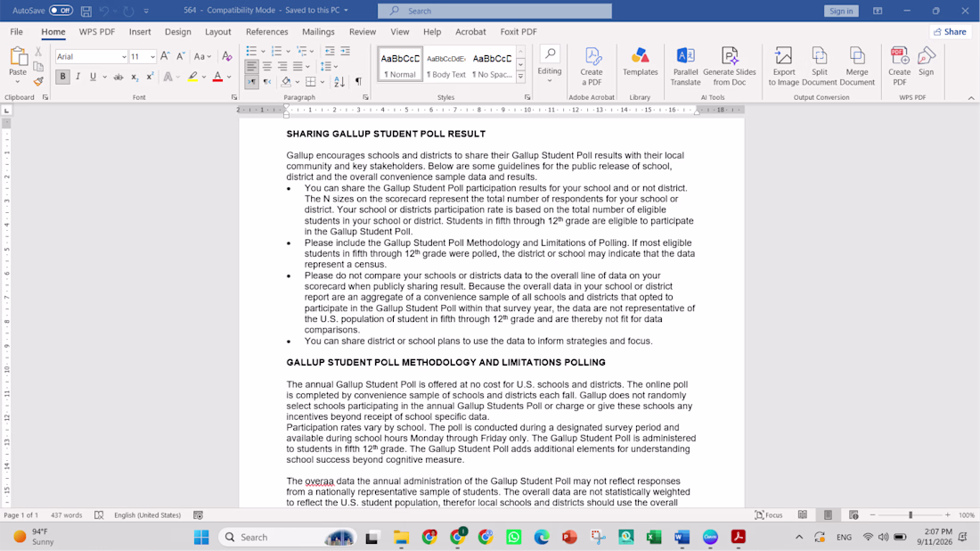Image resolution: width=980 pixels, height=551 pixels.
Task: Click the Sort A-Z icon
Action: (x=339, y=81)
